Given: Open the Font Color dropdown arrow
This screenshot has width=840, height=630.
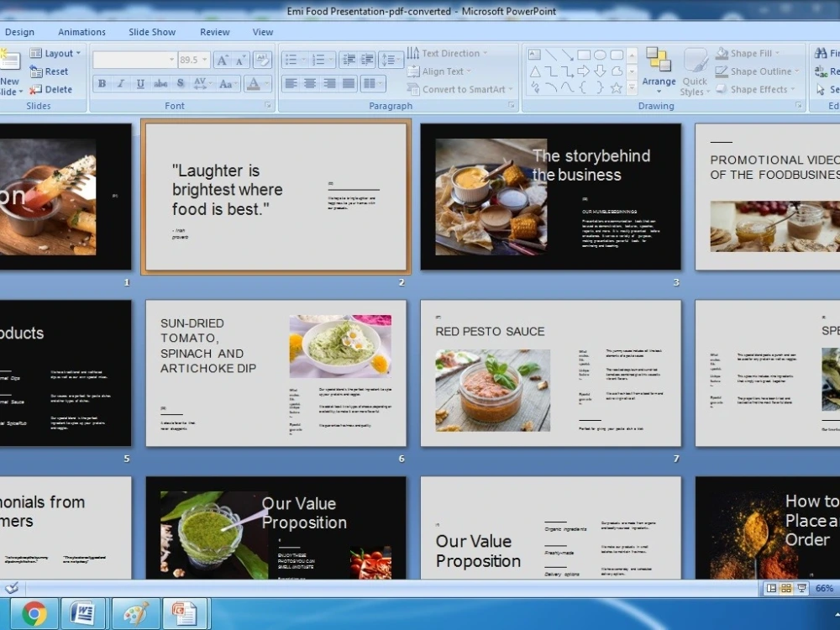Looking at the screenshot, I should pos(266,83).
